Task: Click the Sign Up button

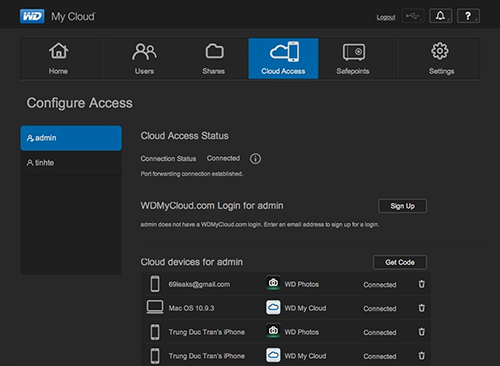Action: click(x=402, y=206)
